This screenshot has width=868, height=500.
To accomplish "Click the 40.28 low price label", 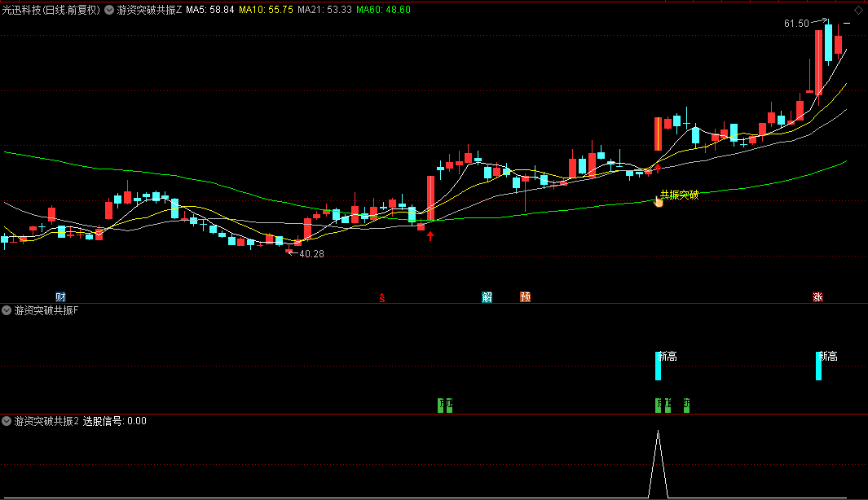I will coord(311,254).
